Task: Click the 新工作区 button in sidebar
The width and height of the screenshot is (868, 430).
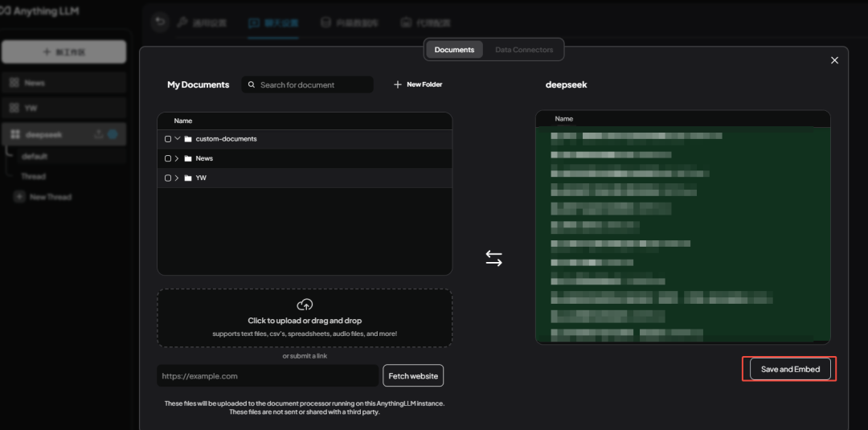Action: coord(63,52)
